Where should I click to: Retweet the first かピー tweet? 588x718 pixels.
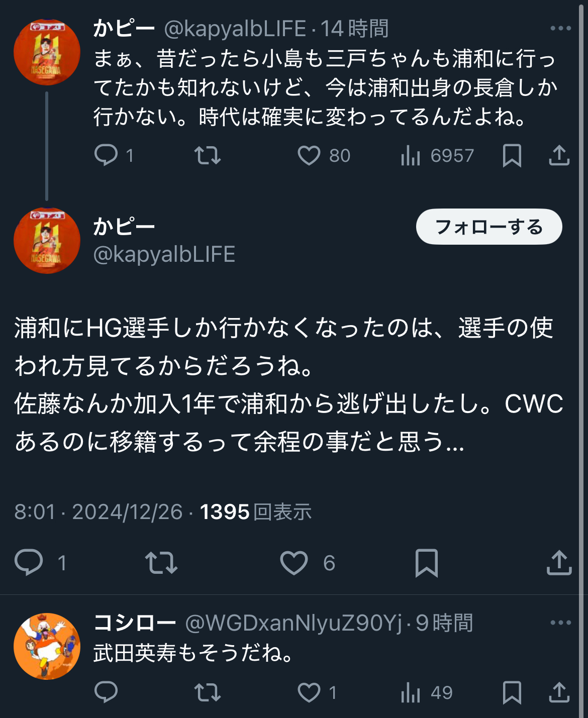208,155
